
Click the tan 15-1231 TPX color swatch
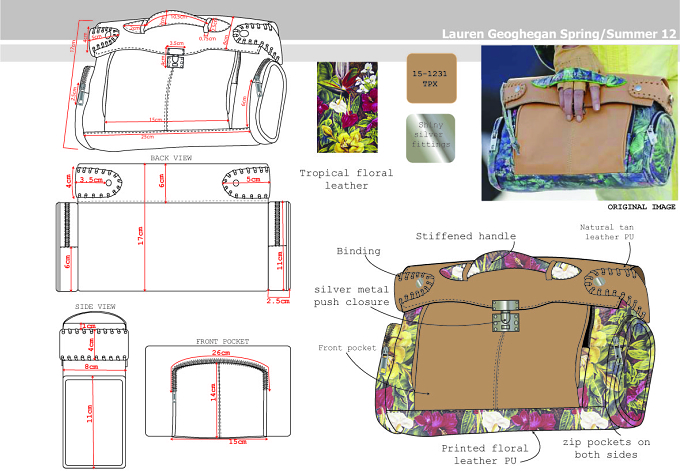432,78
